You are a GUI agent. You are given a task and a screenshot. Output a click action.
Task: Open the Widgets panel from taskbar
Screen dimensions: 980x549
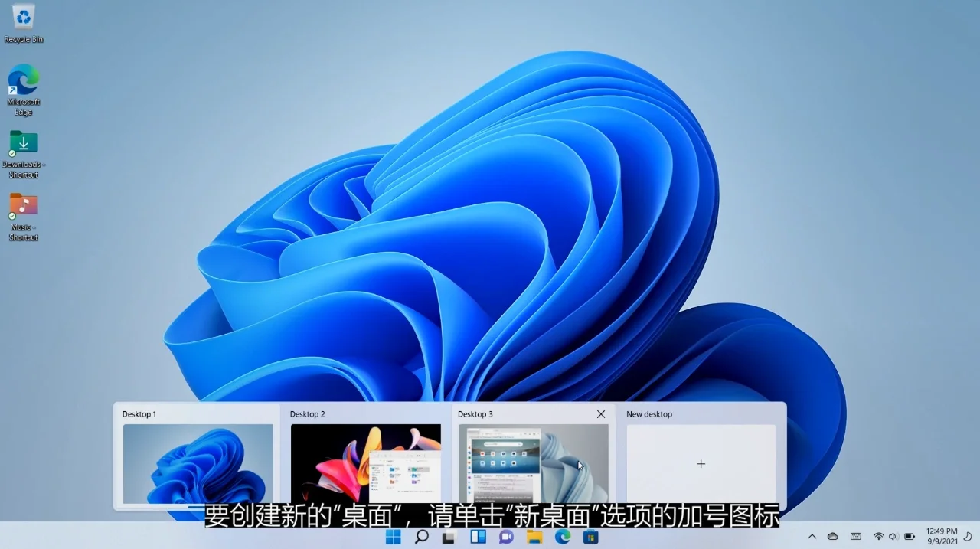pyautogui.click(x=476, y=537)
